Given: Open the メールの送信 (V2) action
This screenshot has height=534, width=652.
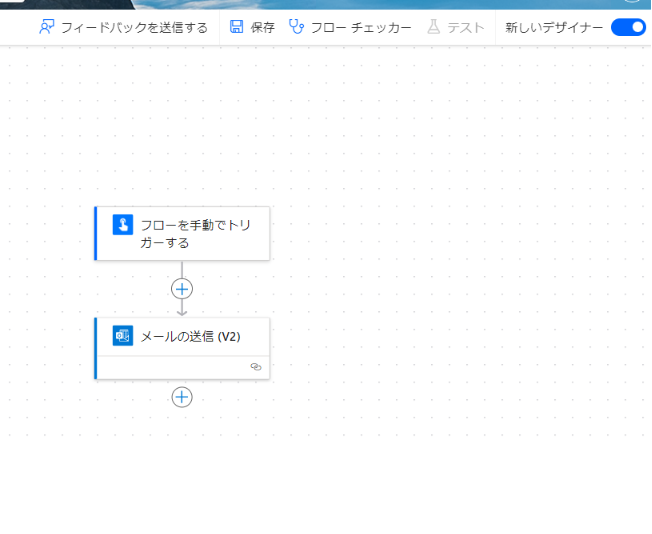Looking at the screenshot, I should [182, 349].
